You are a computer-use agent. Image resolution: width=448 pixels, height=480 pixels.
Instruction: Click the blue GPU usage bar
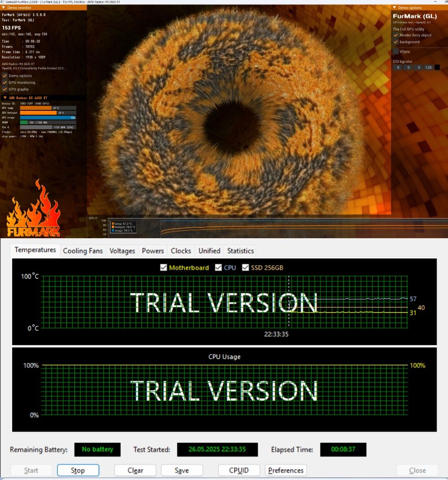tap(48, 118)
